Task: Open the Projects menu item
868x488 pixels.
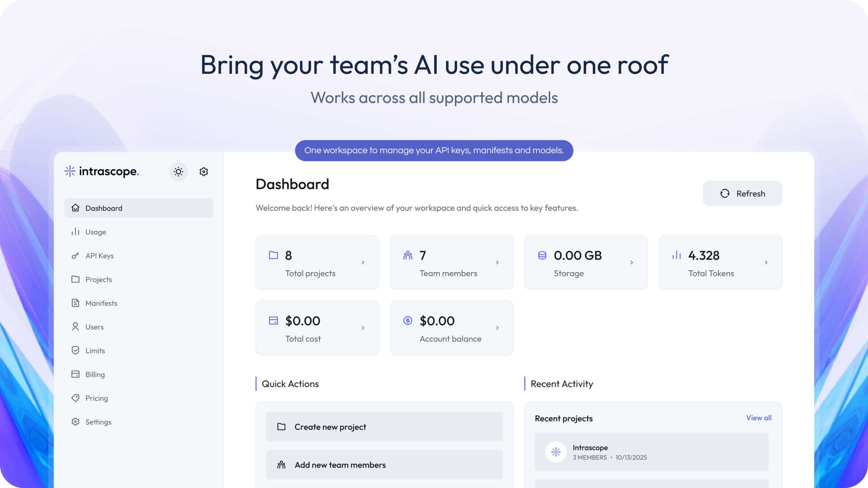Action: (x=98, y=279)
